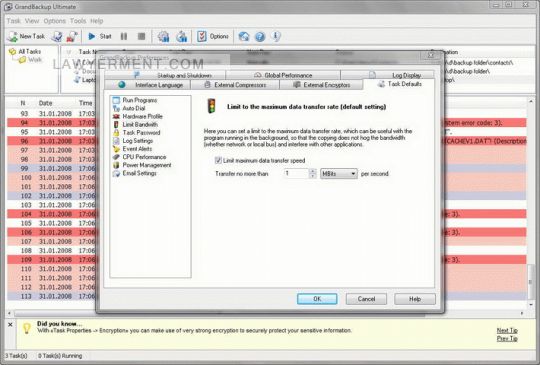Screen dimensions: 540x365
Task: Click the info about icon in toolbar
Action: pos(276,36)
